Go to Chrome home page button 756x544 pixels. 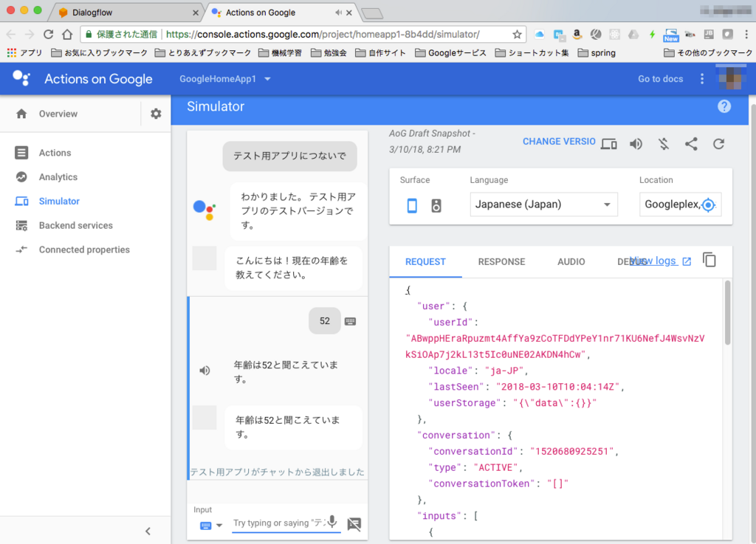[x=67, y=34]
